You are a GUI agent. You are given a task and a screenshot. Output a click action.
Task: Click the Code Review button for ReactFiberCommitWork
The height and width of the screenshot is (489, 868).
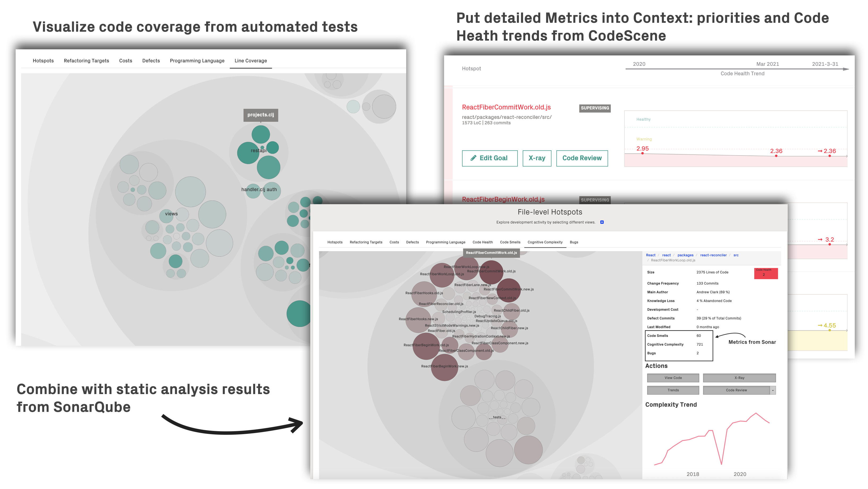pyautogui.click(x=582, y=158)
